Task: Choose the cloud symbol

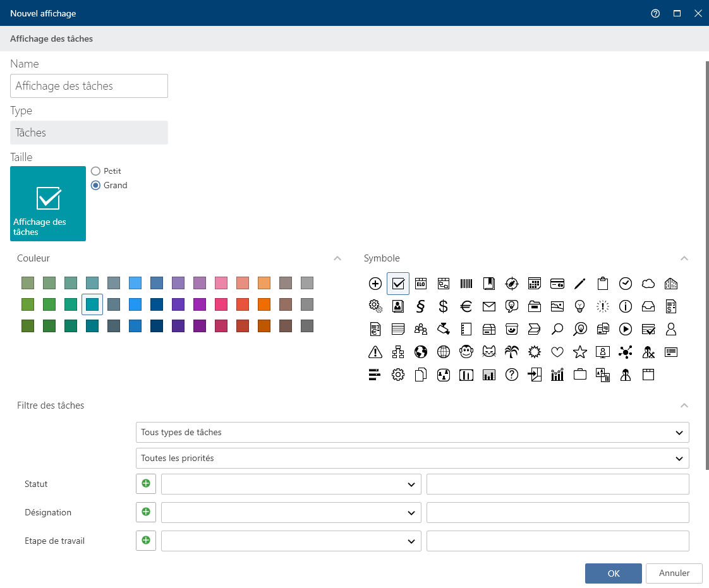Action: pyautogui.click(x=648, y=284)
